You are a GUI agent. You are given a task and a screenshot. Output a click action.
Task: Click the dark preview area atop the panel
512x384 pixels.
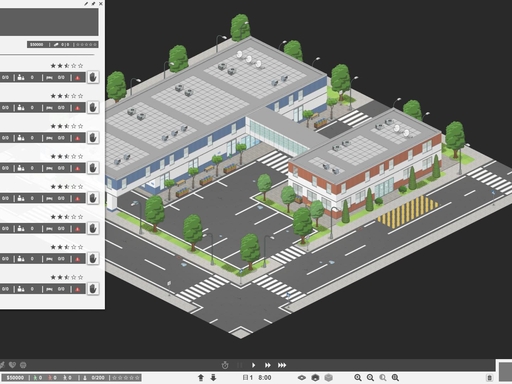coord(49,22)
